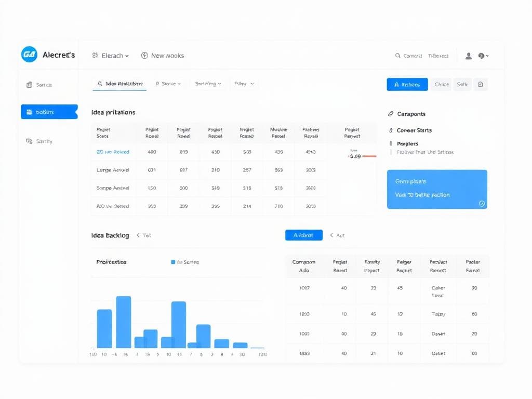Click the small icon button right of Selle
Screen dimensions: 532x399
481,84
